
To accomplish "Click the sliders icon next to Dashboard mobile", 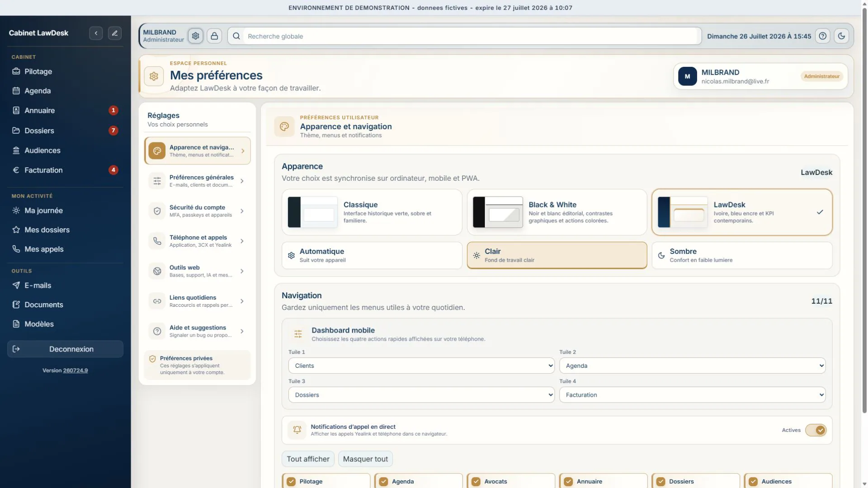I will click(x=298, y=334).
